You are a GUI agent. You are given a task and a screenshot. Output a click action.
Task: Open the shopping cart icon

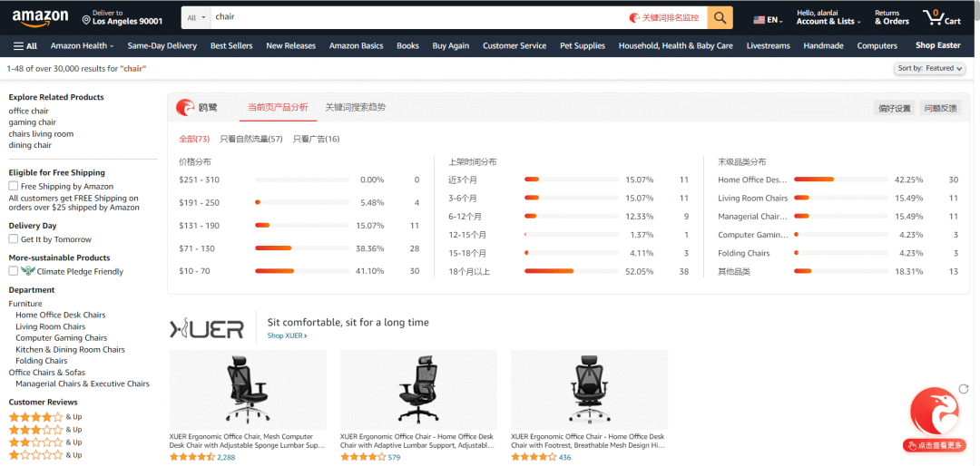pyautogui.click(x=940, y=17)
